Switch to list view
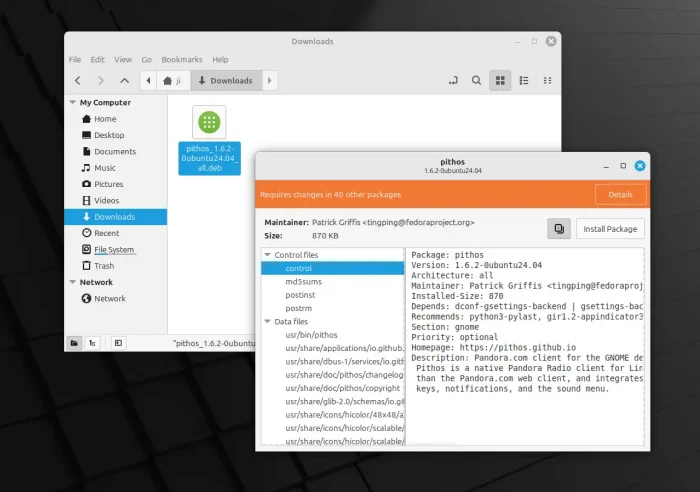Viewport: 700px width, 492px height. coord(524,81)
